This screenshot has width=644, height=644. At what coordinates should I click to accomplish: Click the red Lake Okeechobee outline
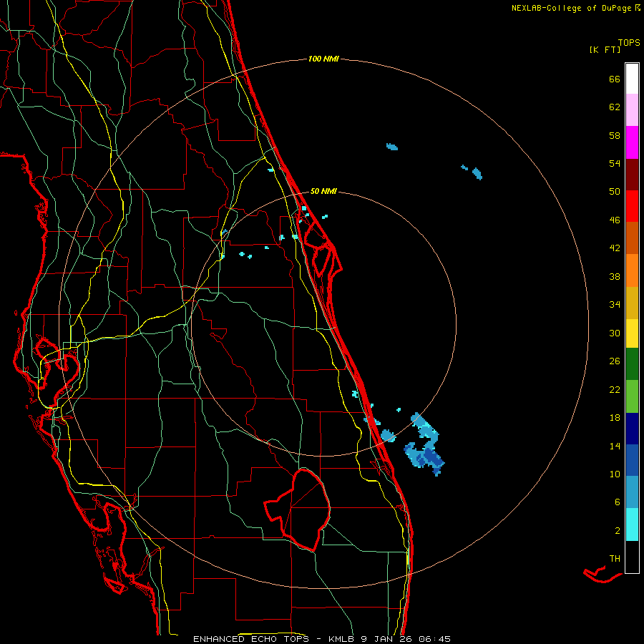pos(298,509)
